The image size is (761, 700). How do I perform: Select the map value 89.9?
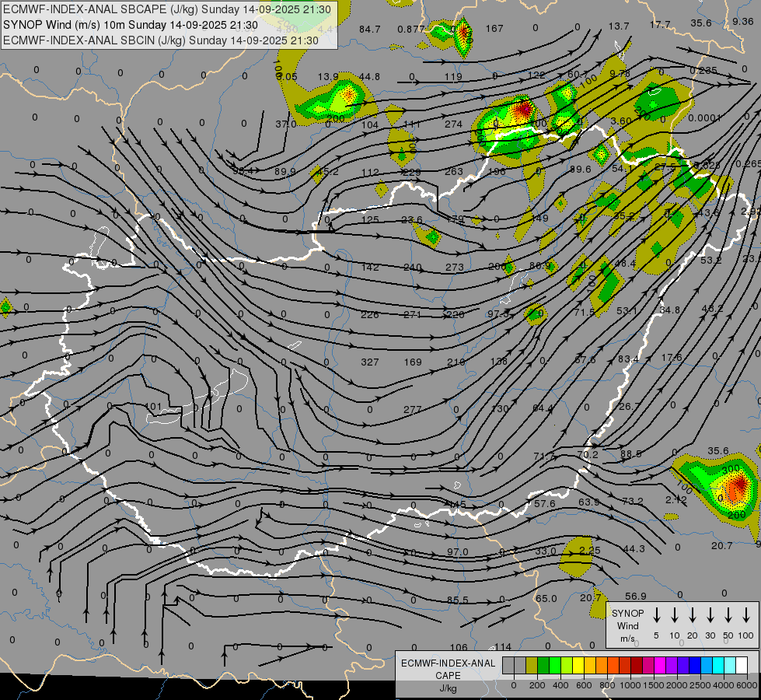(x=285, y=171)
